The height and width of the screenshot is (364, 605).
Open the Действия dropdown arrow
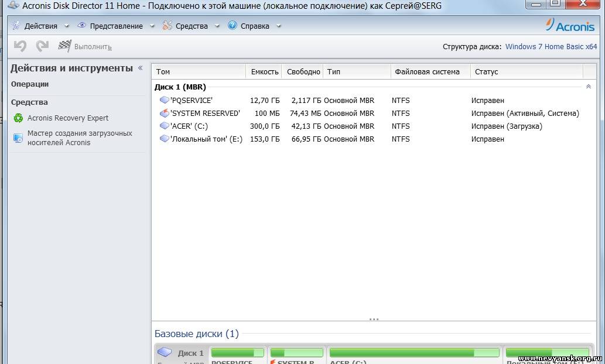[66, 26]
